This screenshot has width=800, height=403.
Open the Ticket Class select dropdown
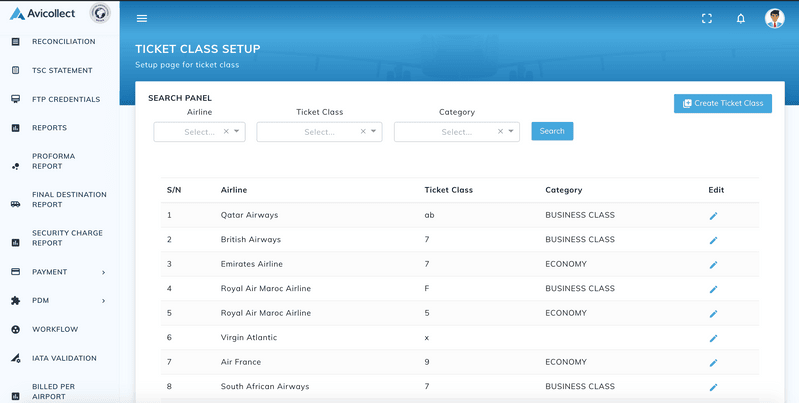coord(319,132)
